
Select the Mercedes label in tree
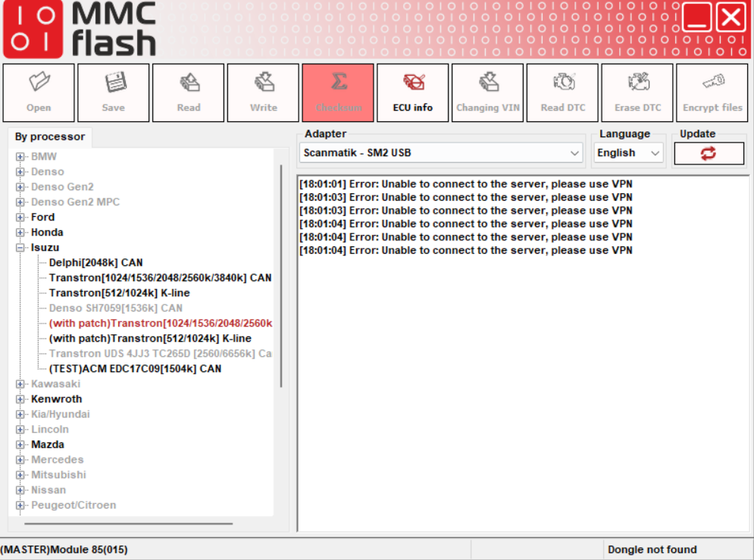(58, 459)
